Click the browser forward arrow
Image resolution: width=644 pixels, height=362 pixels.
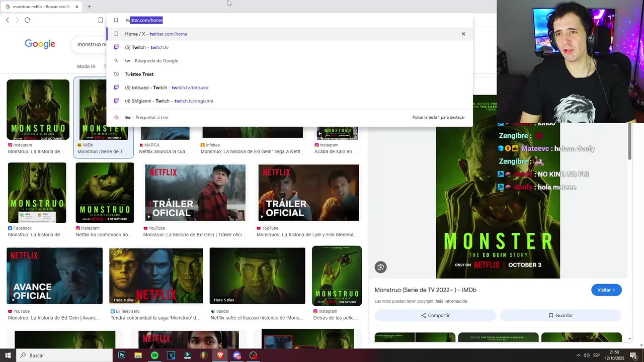coord(17,20)
